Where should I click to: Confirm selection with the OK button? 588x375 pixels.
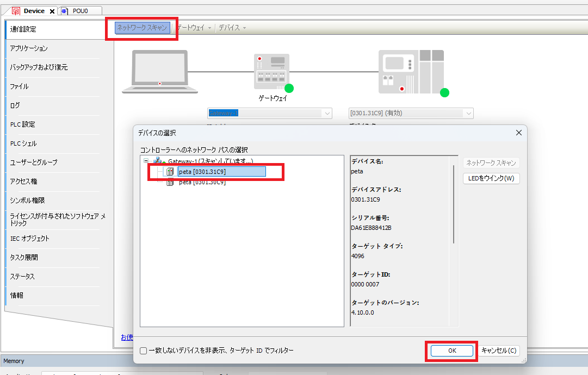click(x=452, y=351)
